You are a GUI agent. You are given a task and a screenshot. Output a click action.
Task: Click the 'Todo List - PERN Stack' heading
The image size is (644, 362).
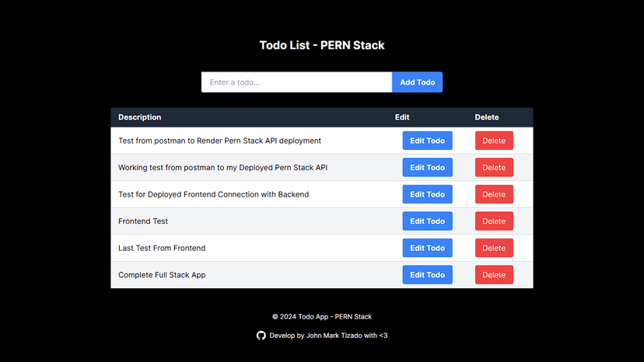tap(322, 45)
